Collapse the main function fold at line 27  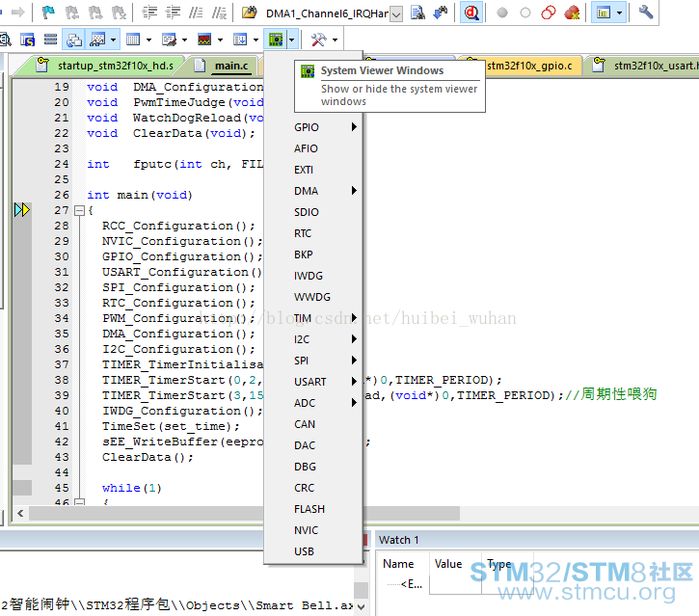coord(79,210)
